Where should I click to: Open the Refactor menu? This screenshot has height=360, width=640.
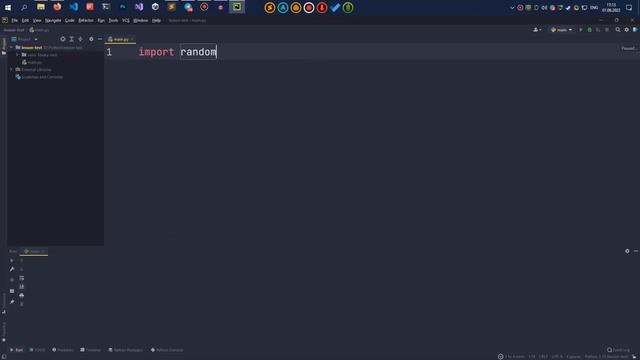[x=86, y=20]
